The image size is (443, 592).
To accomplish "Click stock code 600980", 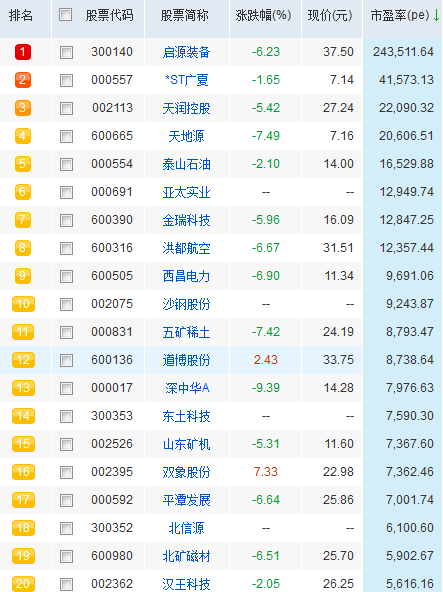I will [x=112, y=556].
